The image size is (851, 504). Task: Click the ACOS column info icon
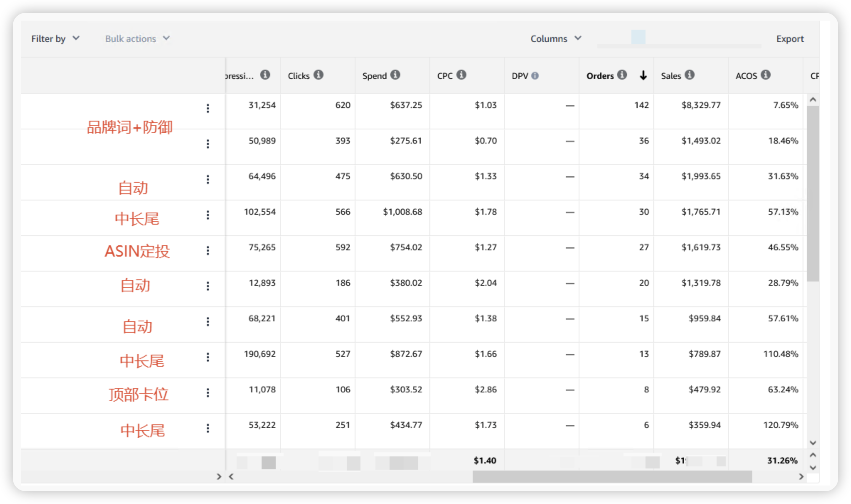[x=766, y=75]
